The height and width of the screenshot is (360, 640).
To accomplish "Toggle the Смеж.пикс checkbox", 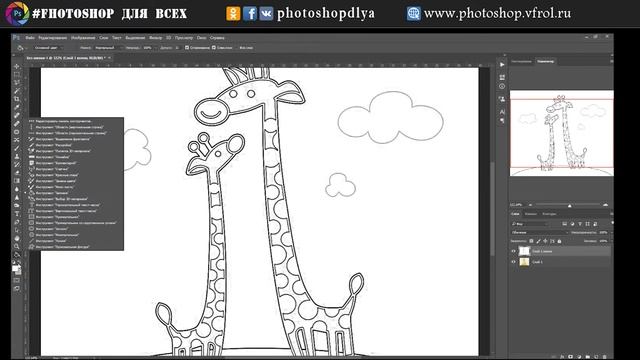I will click(213, 48).
